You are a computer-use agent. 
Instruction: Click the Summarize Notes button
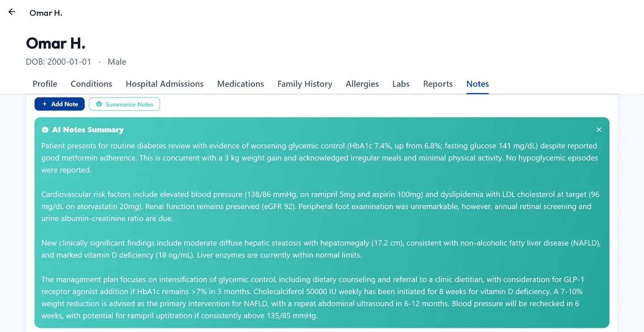(124, 104)
